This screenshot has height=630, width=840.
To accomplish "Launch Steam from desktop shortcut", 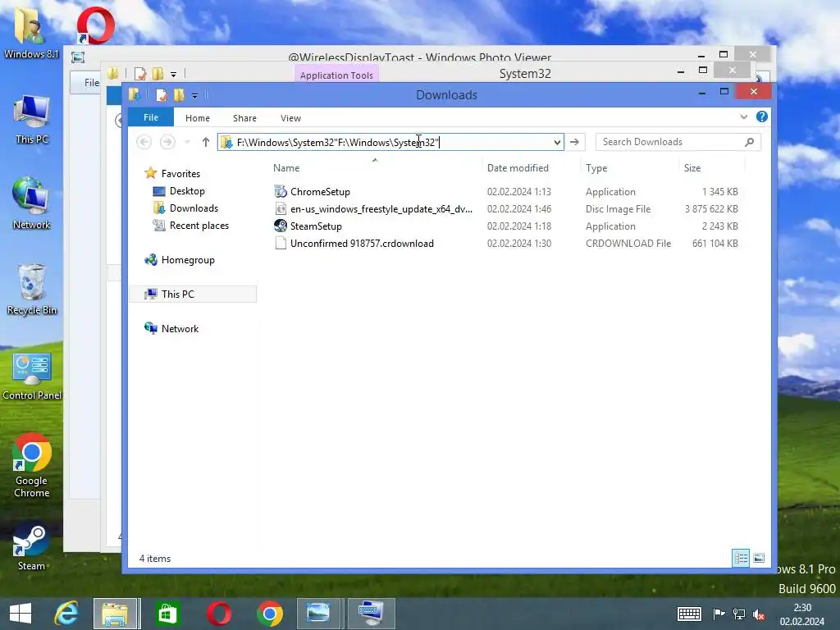I will tap(32, 547).
